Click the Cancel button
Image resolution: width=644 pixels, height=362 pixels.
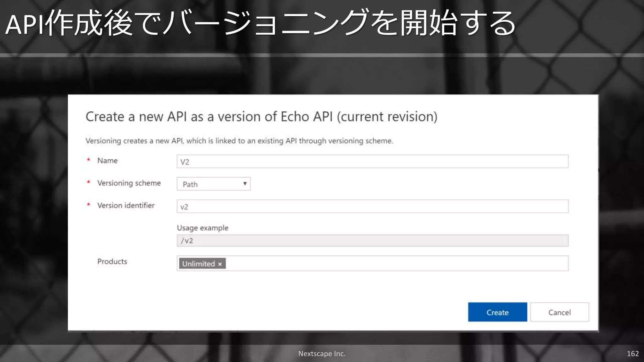(559, 312)
